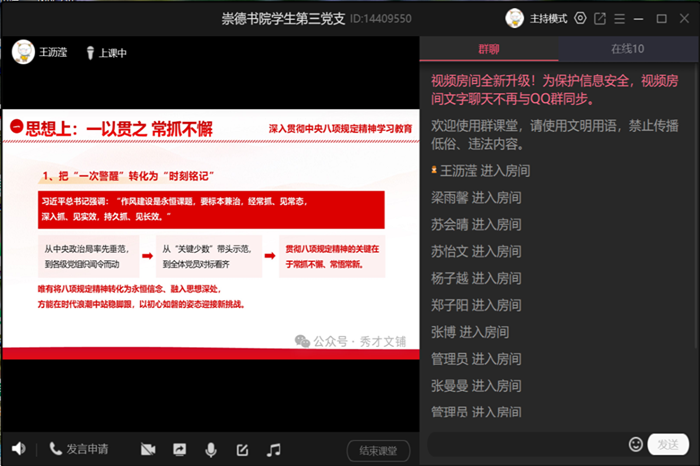Click the speaker volume icon
Viewport: 700px width, 466px height.
click(18, 449)
